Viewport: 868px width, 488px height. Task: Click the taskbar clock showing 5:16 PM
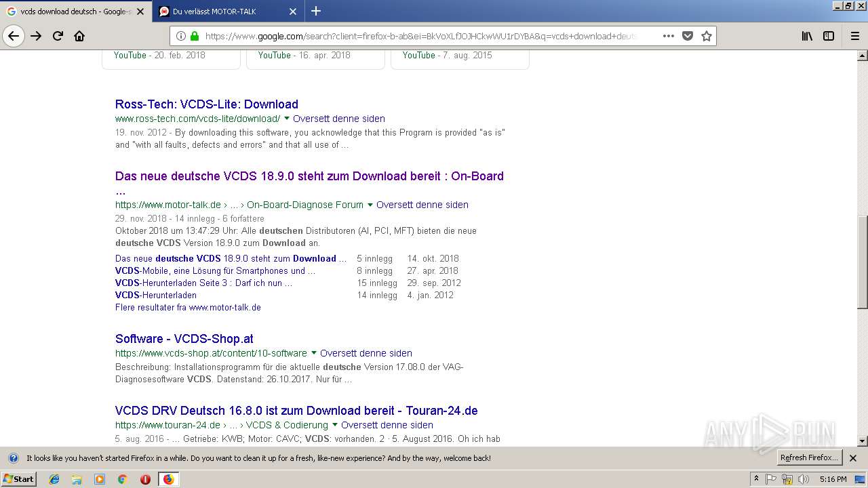tap(833, 479)
